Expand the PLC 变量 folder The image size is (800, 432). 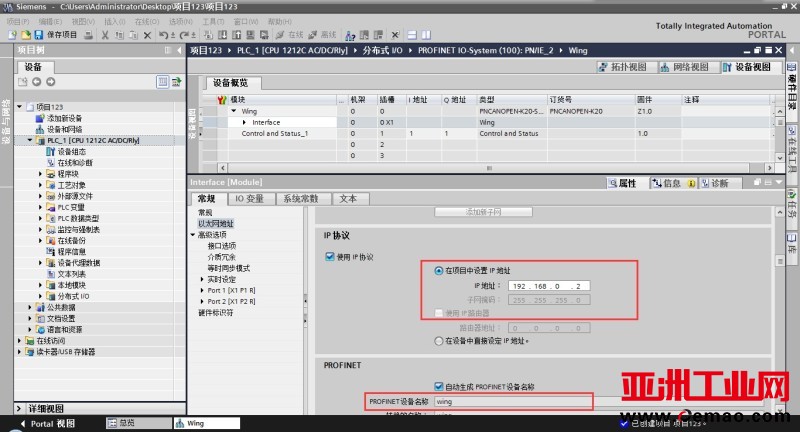(x=41, y=207)
